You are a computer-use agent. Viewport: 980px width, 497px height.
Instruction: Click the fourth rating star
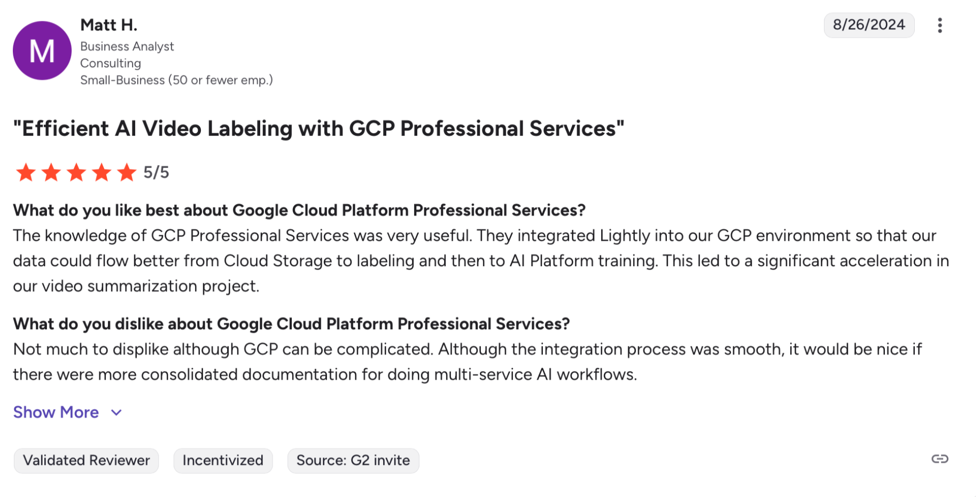(102, 173)
